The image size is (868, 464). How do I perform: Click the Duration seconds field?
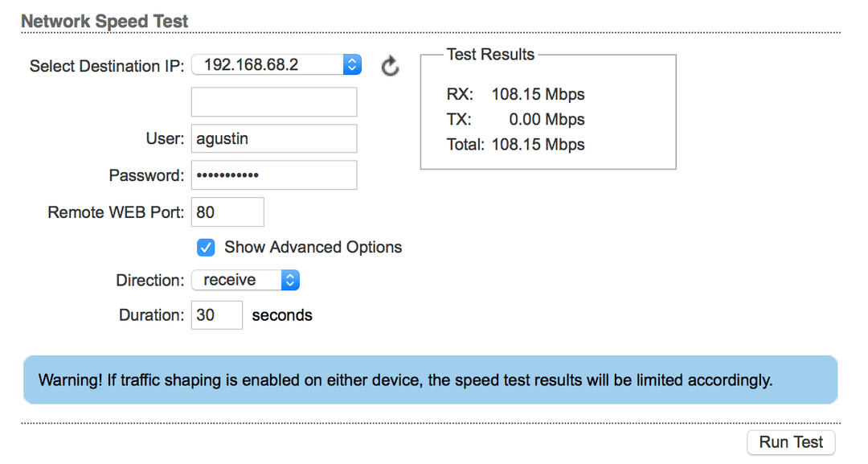(x=216, y=315)
